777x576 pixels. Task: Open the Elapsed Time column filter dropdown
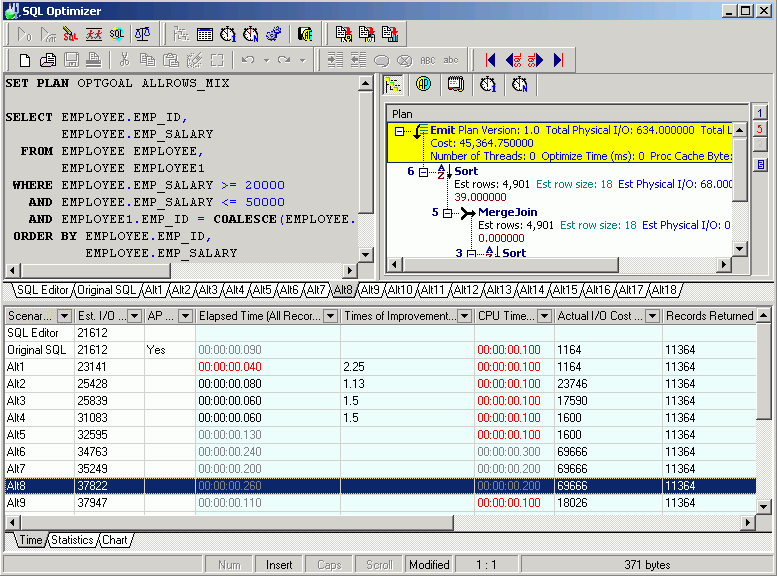tap(331, 316)
